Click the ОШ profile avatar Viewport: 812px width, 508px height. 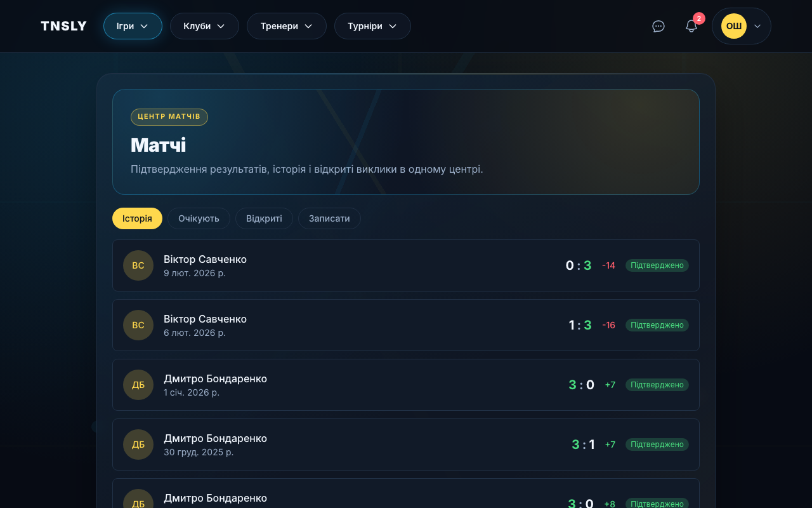click(734, 26)
